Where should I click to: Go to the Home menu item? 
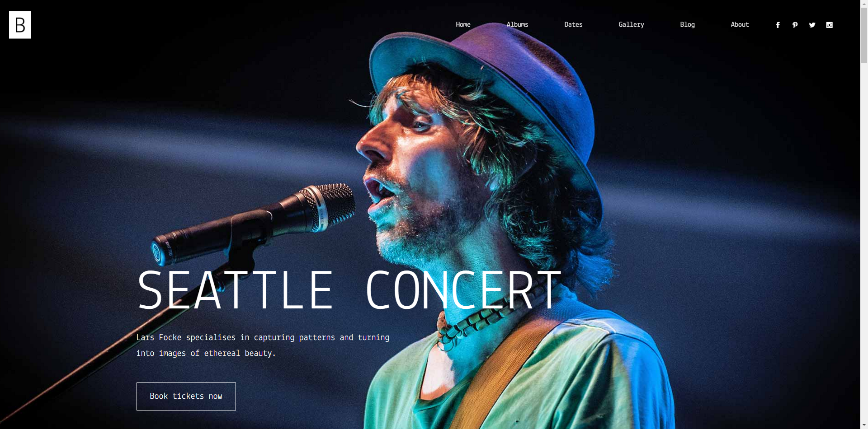[463, 24]
